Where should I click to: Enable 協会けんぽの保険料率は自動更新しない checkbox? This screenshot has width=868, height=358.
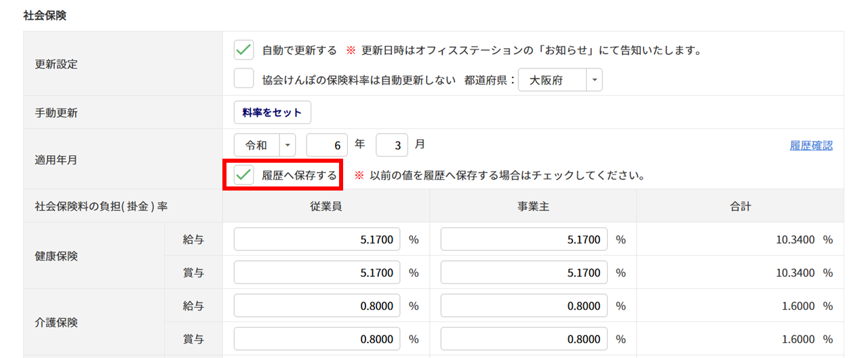[x=243, y=79]
